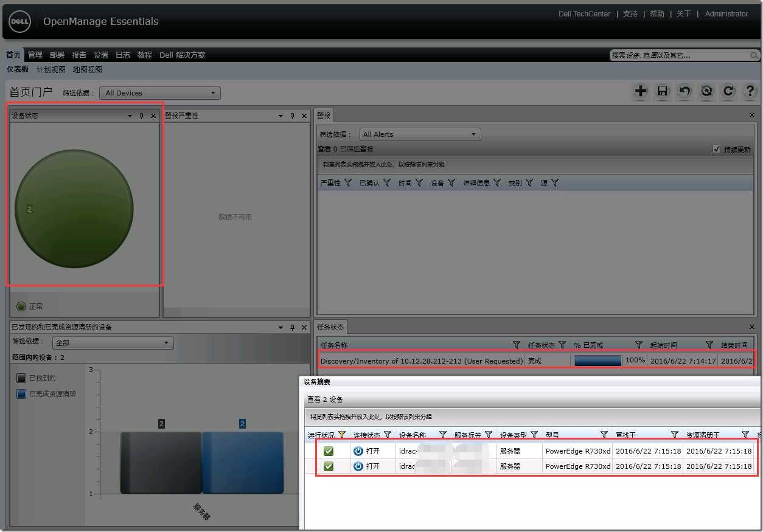Click the green device status pie chart
763x532 pixels.
(x=74, y=209)
